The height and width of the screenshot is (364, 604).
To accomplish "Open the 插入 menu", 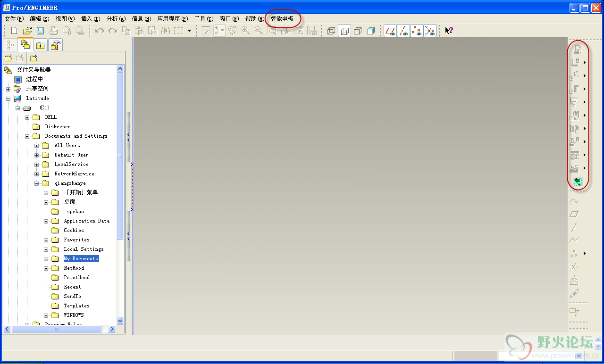I will [90, 19].
